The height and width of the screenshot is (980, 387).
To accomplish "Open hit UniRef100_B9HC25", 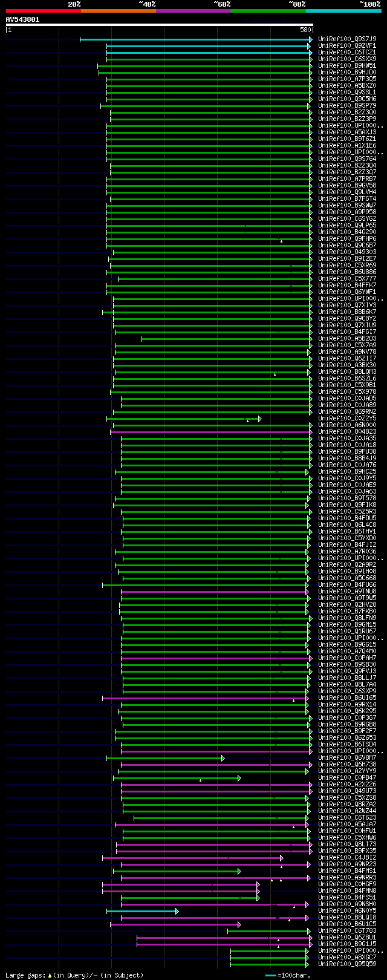I will tap(347, 471).
